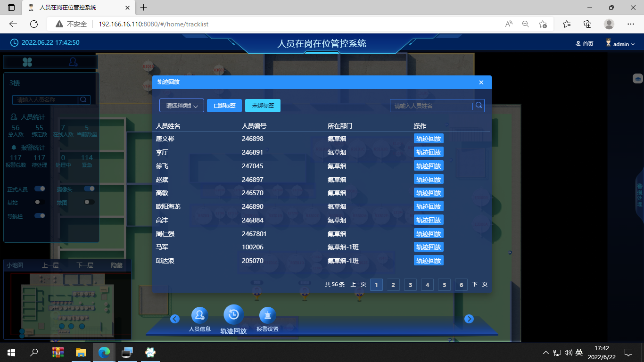This screenshot has width=644, height=362.
Task: Open the 轨迹回放 clock icon
Action: click(233, 315)
